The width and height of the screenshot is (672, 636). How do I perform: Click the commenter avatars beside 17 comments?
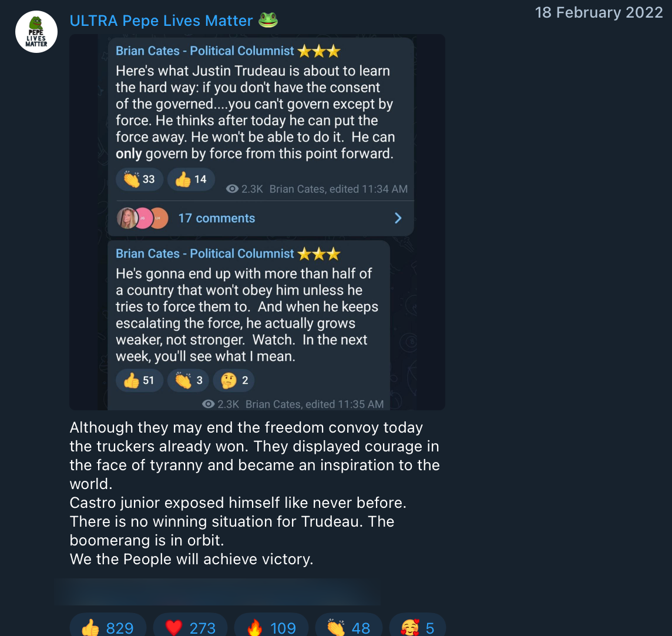(143, 218)
